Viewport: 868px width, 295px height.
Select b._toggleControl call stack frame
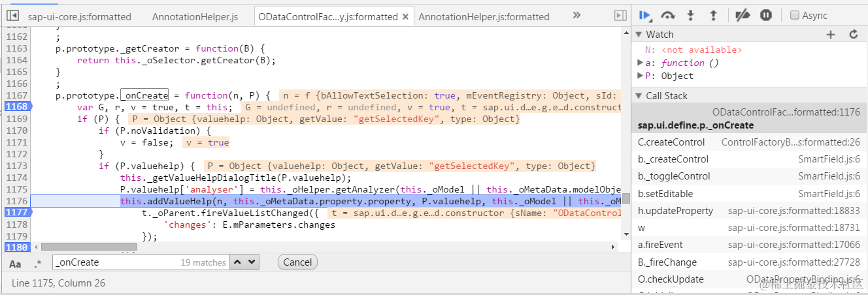coord(749,176)
